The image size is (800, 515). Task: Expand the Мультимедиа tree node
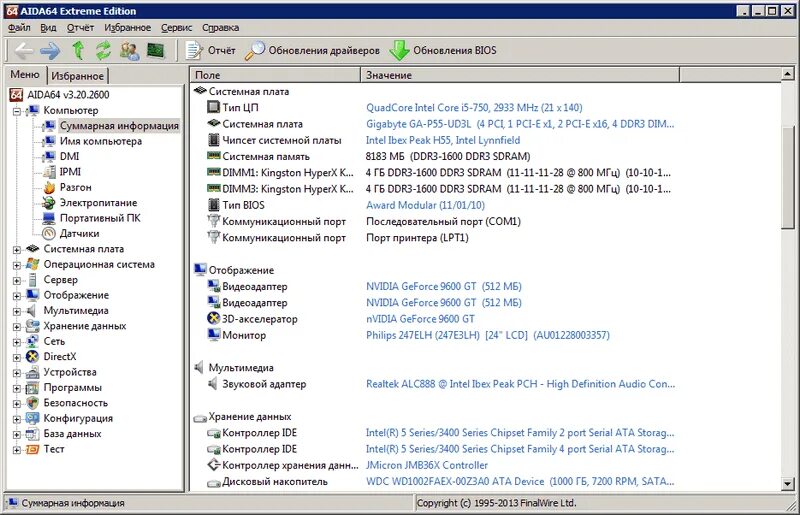coord(17,311)
